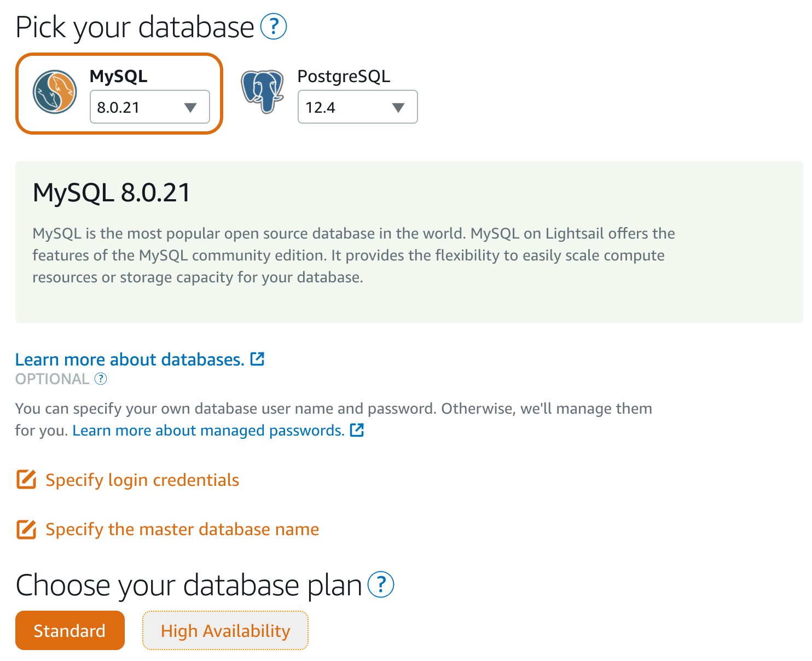Select the MySQL database card
Image resolution: width=812 pixels, height=661 pixels.
(119, 94)
